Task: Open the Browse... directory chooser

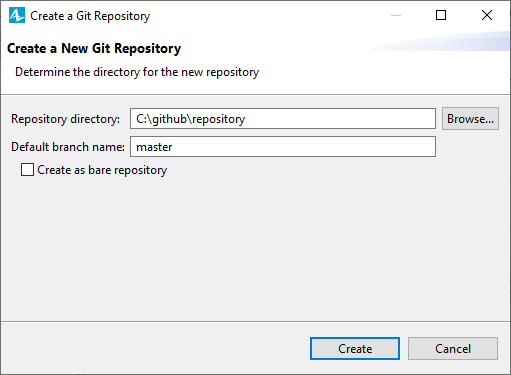Action: [470, 118]
